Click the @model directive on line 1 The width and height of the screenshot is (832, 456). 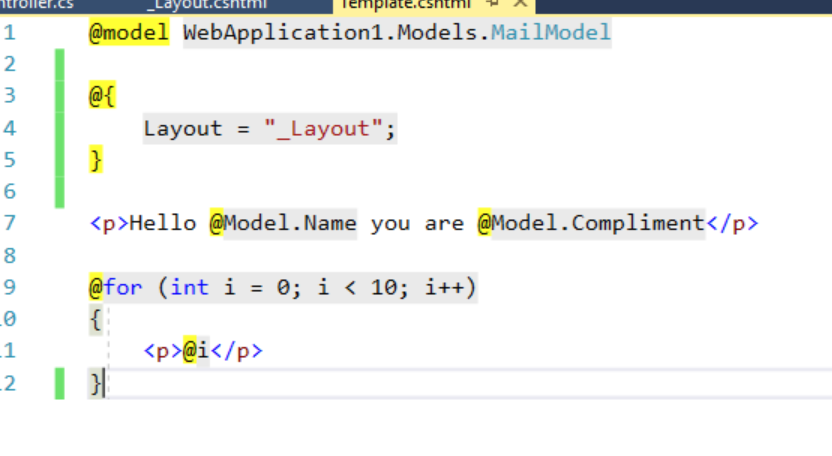129,32
